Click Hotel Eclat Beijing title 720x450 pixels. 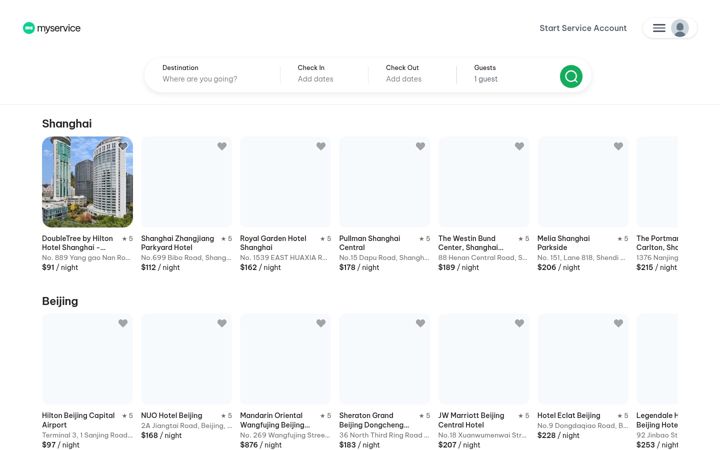click(568, 416)
